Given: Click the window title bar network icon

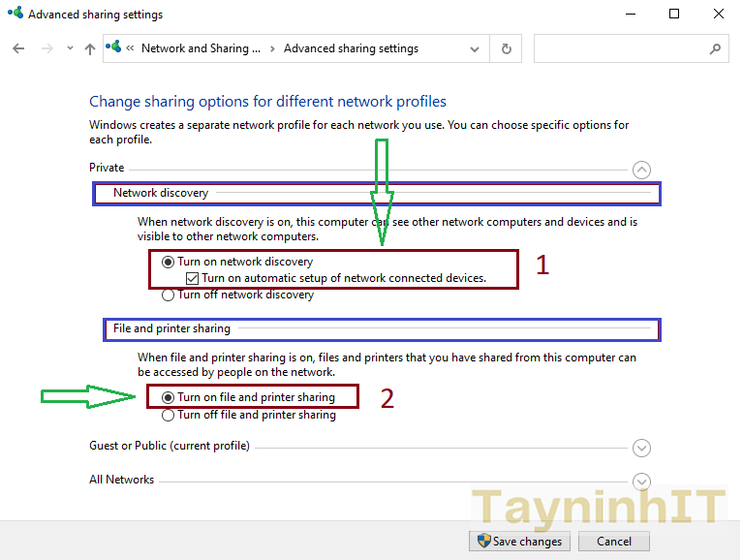Looking at the screenshot, I should click(x=15, y=15).
